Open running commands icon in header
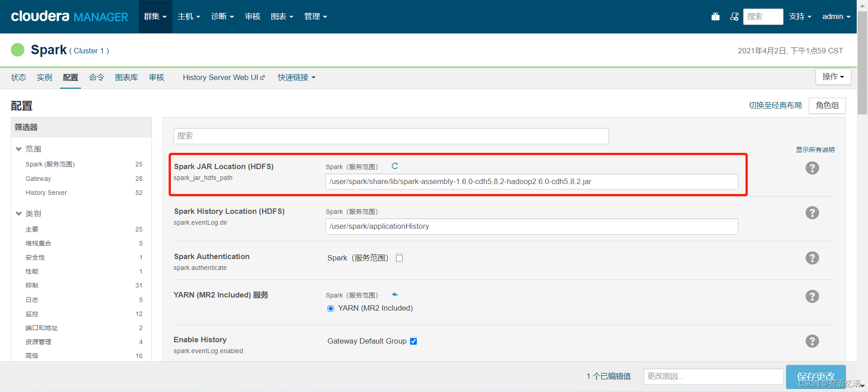 point(734,17)
